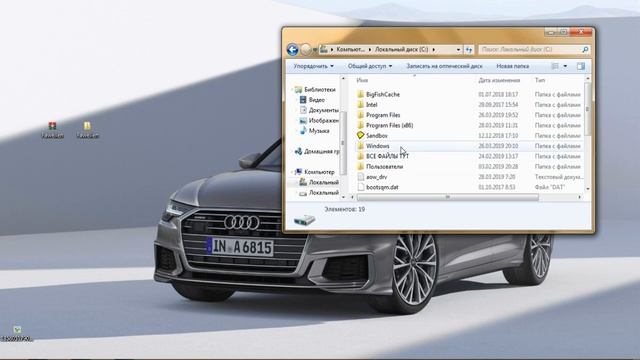Screen dimensions: 640x360
Task: Click Записать на оптический диск
Action: coord(444,66)
